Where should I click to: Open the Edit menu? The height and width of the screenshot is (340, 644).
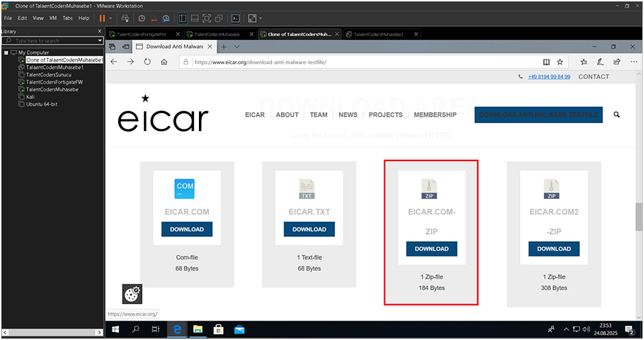tap(22, 18)
